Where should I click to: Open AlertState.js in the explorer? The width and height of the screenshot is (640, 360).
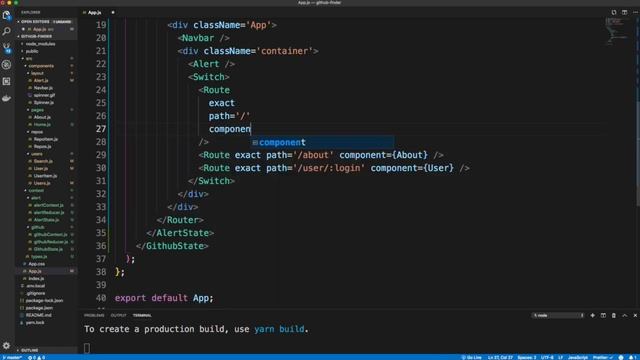coord(46,220)
